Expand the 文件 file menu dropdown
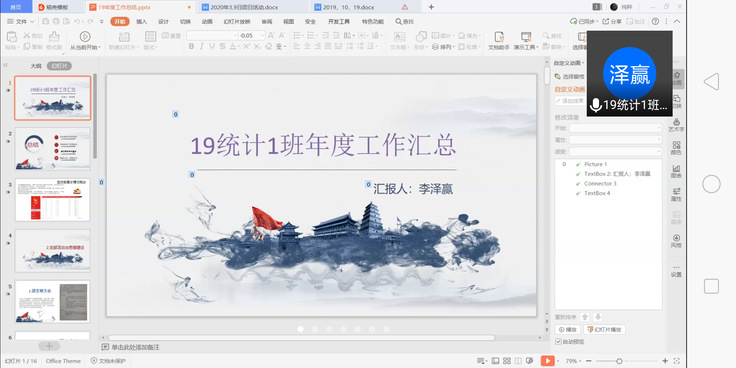Screen dimensions: 736x368 click(22, 22)
